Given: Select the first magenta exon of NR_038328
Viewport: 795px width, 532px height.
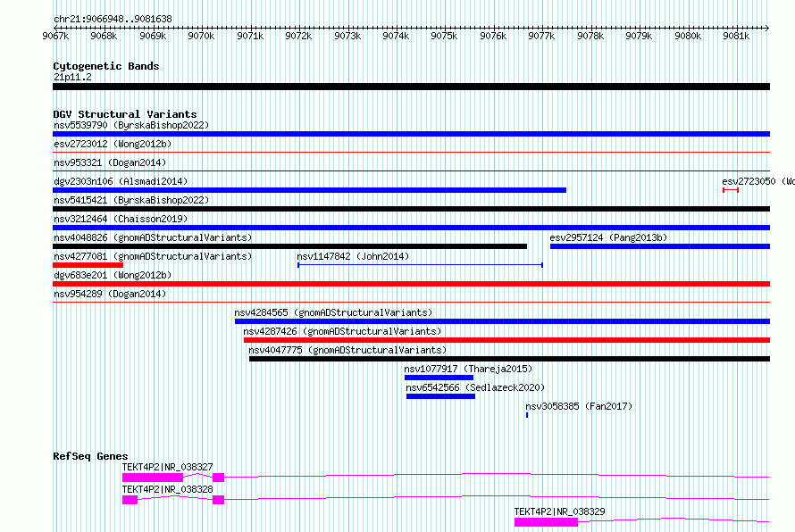Looking at the screenshot, I should [130, 500].
